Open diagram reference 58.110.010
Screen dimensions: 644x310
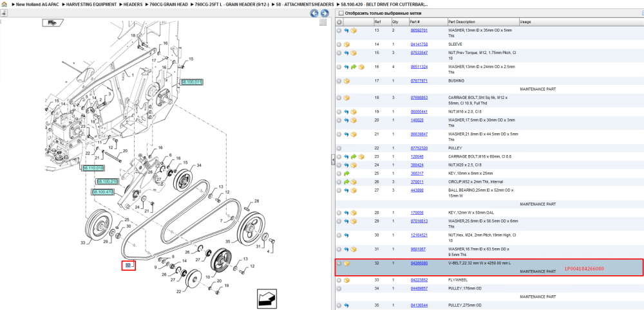tap(93, 168)
